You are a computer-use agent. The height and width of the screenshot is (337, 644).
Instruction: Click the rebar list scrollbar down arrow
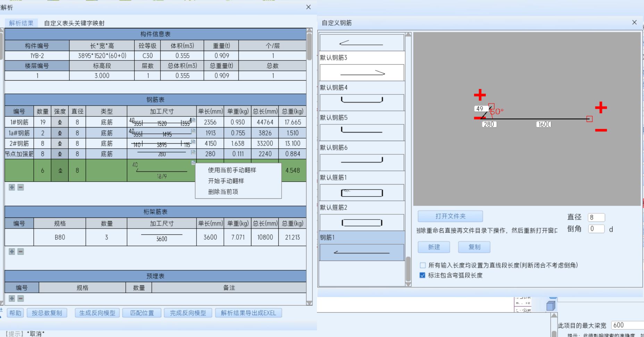pos(408,284)
